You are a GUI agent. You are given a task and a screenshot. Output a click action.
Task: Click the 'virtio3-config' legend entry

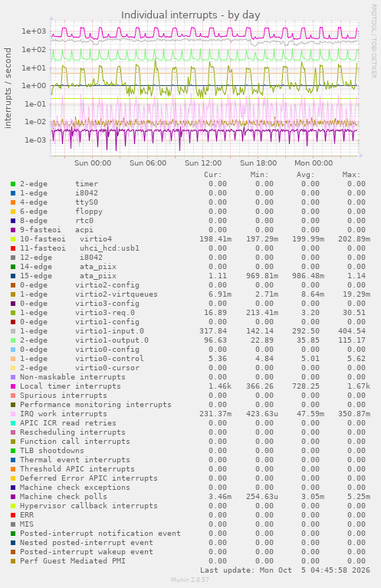80,304
